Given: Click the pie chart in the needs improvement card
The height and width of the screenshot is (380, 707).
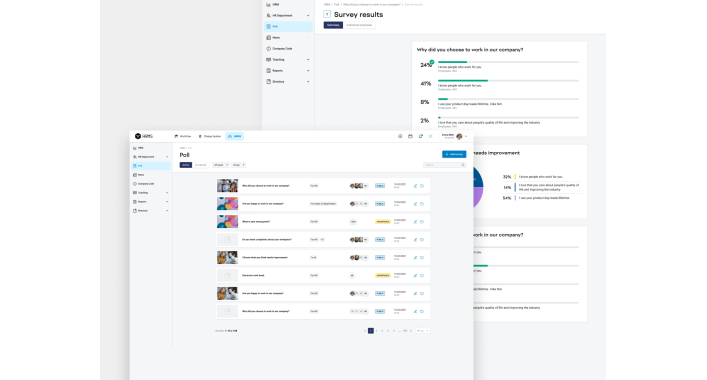Looking at the screenshot, I should [x=478, y=187].
